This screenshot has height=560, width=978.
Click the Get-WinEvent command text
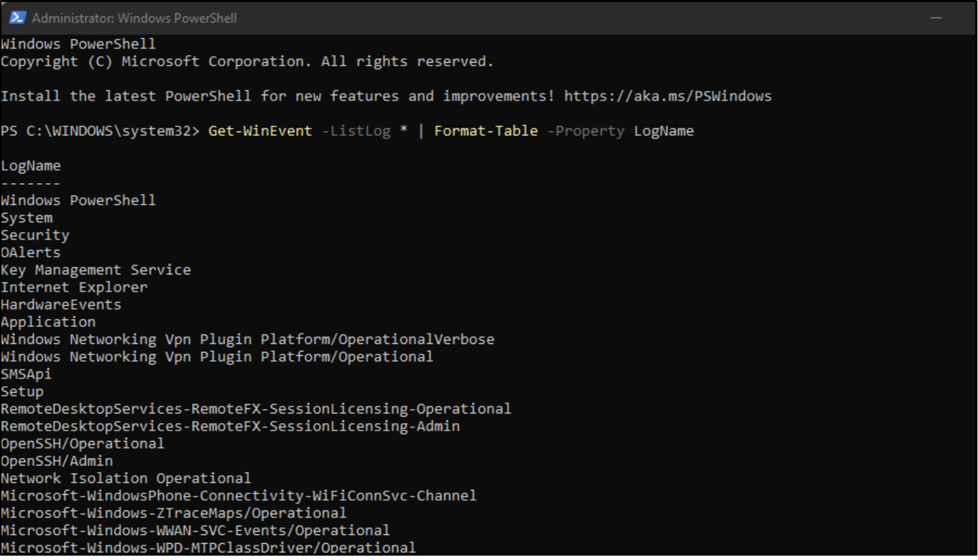point(260,131)
